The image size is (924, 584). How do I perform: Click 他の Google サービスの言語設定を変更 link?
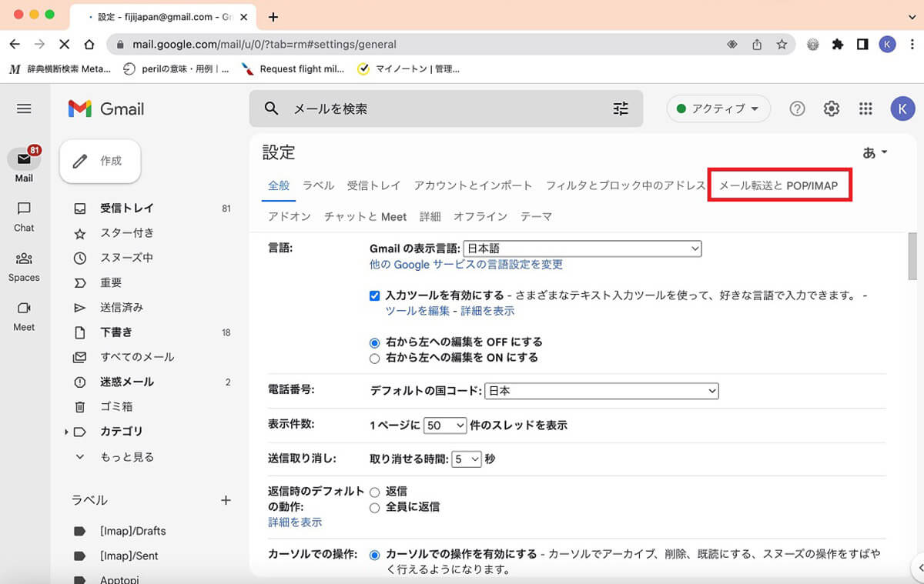[466, 265]
